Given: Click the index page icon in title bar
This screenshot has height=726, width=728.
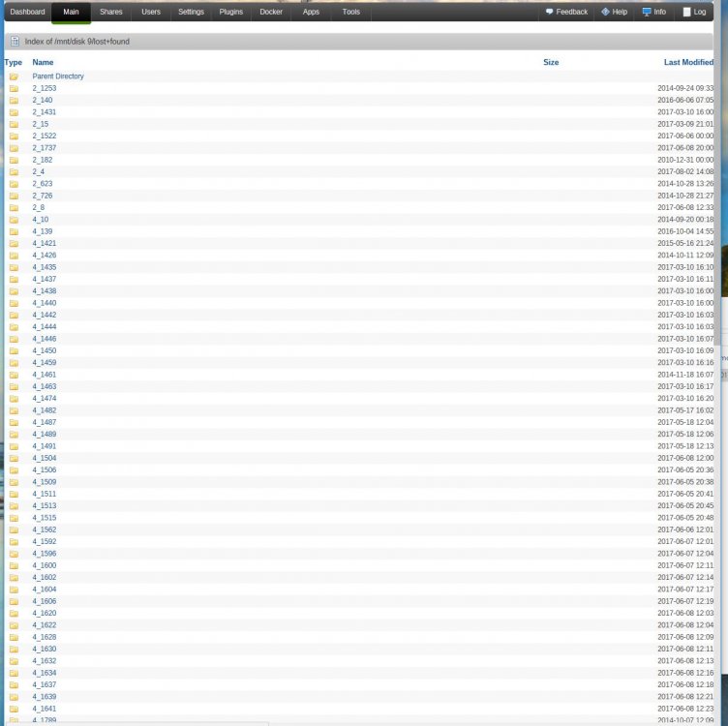Looking at the screenshot, I should pos(15,42).
